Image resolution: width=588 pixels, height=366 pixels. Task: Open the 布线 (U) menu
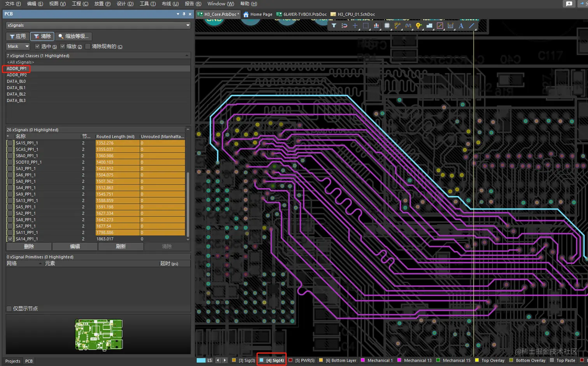tap(170, 4)
